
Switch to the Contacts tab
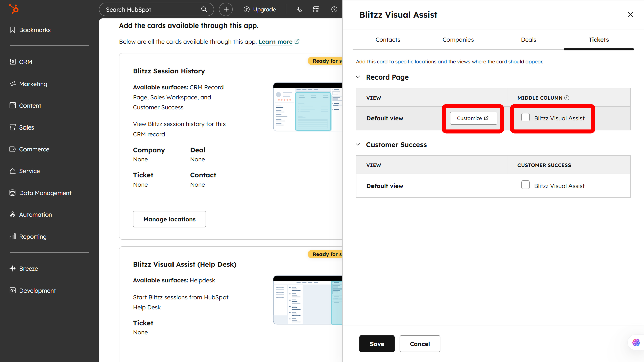pos(388,40)
